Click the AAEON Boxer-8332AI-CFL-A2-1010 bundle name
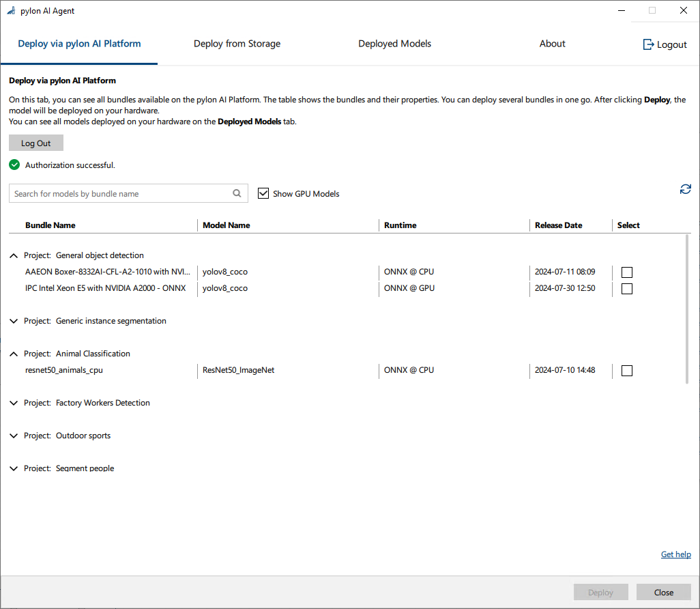 (x=108, y=272)
